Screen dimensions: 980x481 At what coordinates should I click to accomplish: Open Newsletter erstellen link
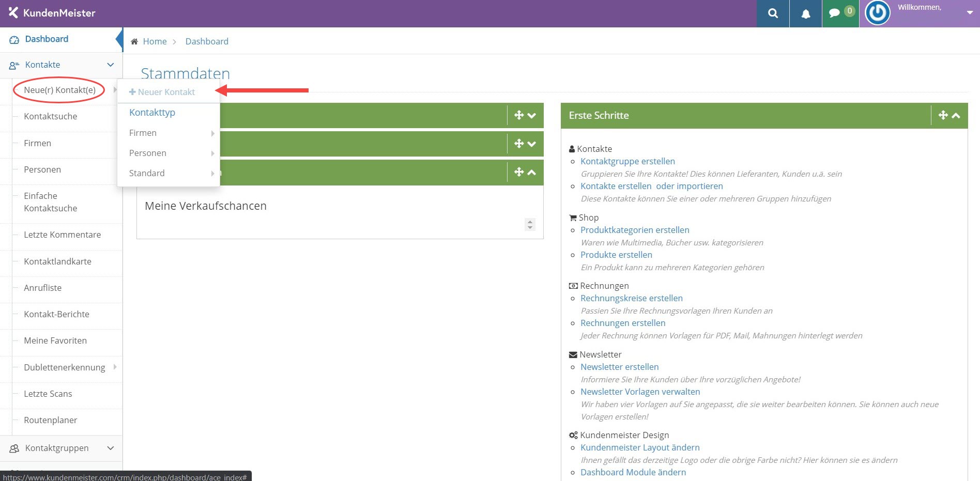pyautogui.click(x=619, y=367)
